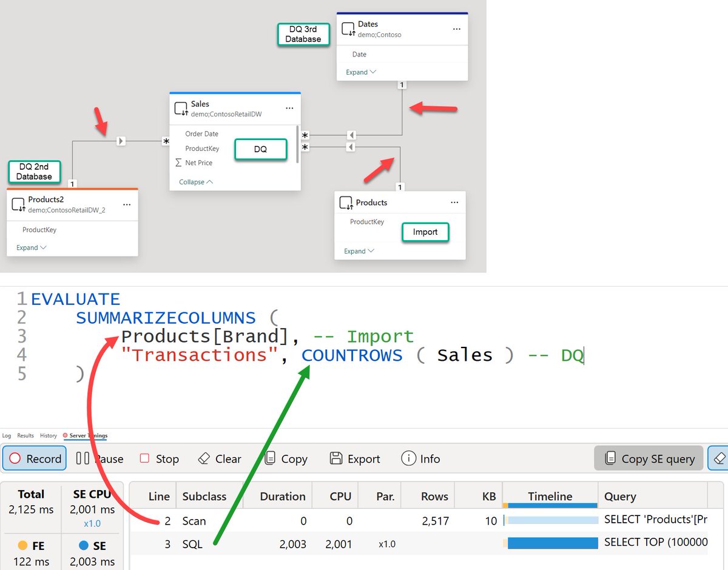
Task: Select the Products-to-Sales relationship filter arrow
Action: pyautogui.click(x=351, y=147)
